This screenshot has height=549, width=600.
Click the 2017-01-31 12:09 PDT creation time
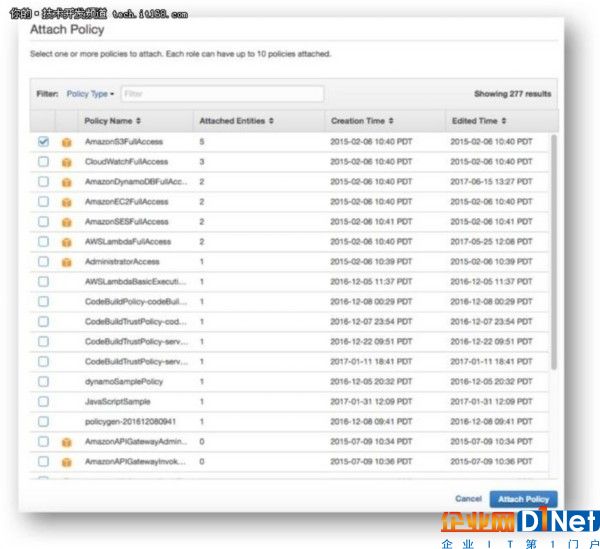(371, 401)
